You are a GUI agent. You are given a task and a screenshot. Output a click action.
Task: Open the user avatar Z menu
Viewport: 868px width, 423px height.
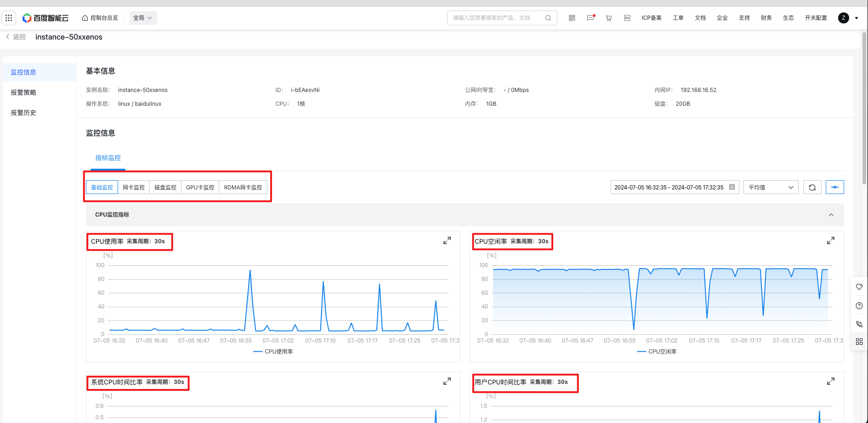844,18
